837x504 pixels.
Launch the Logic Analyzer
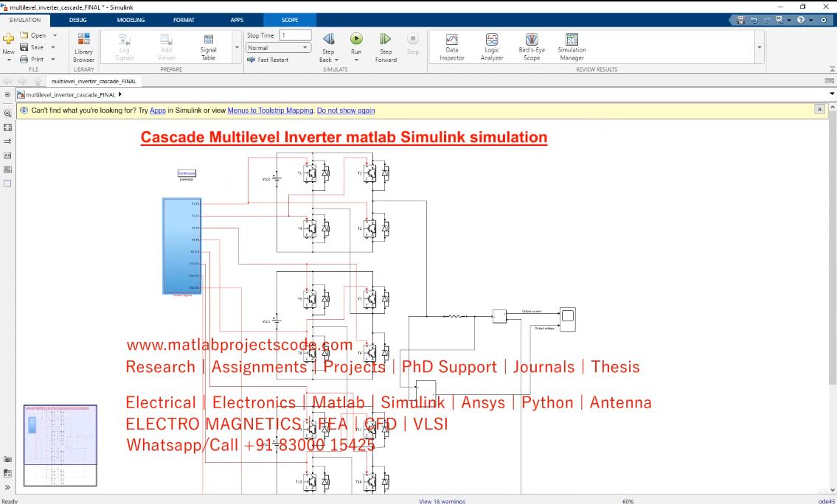[492, 47]
